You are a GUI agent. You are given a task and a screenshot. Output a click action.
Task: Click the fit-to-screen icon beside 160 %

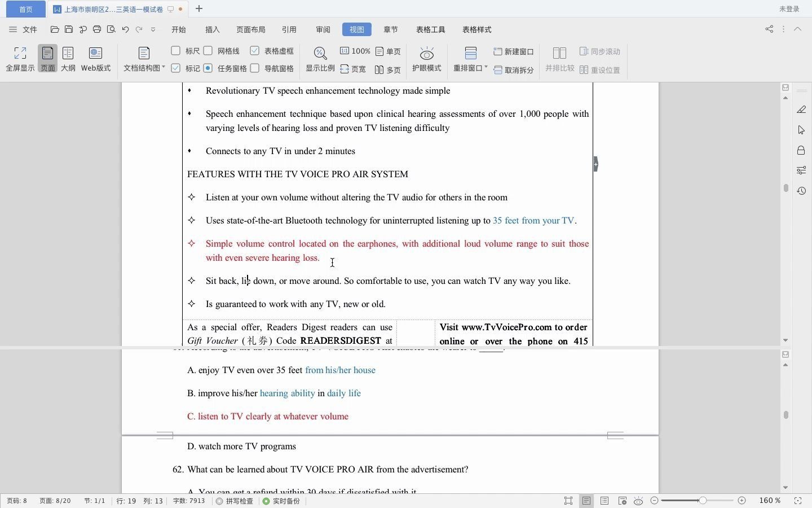tap(798, 501)
